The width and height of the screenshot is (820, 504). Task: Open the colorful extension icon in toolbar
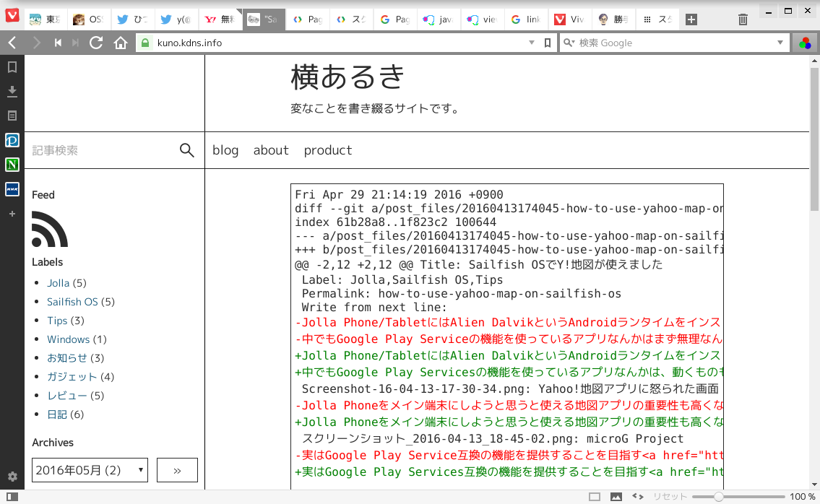click(x=805, y=43)
